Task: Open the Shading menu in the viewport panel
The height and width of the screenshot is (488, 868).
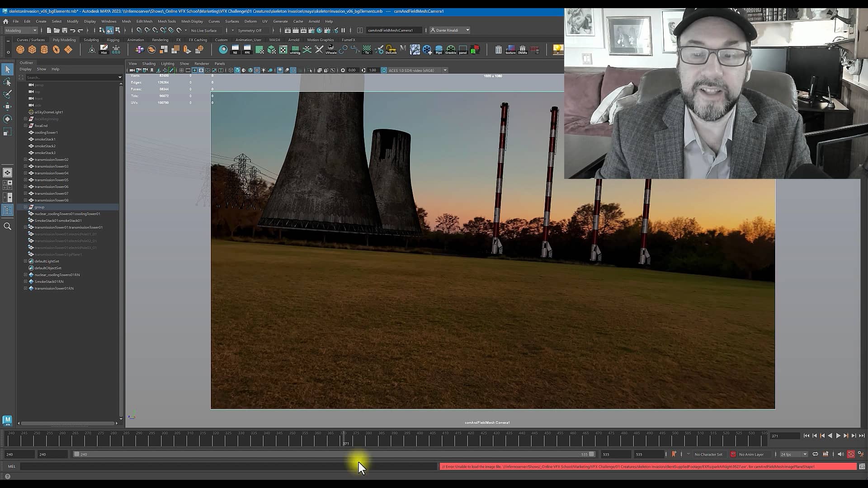Action: tap(149, 63)
